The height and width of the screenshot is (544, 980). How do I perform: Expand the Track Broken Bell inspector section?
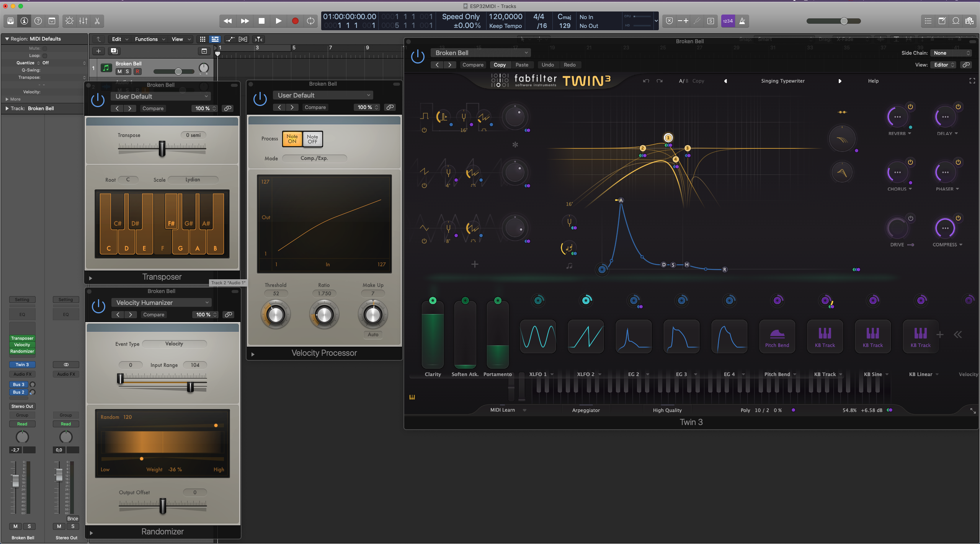point(7,109)
